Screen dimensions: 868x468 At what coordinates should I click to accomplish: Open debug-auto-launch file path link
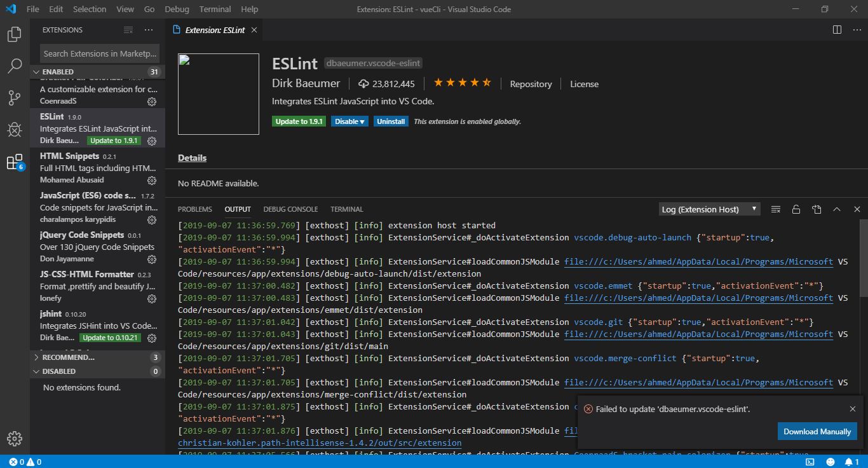(x=699, y=261)
